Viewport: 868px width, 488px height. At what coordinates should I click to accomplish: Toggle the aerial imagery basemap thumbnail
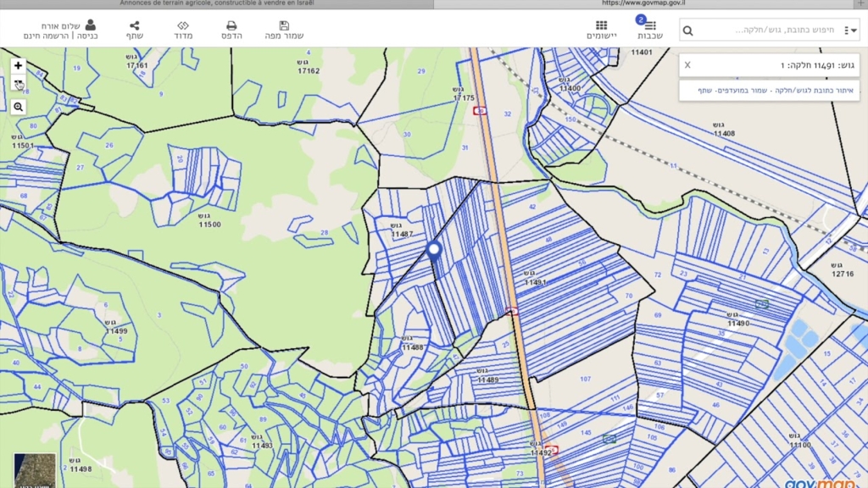35,471
